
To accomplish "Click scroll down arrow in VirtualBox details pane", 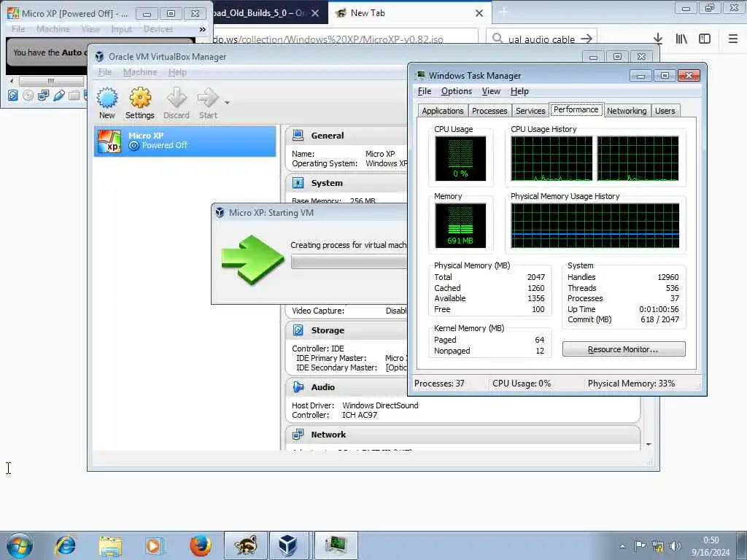I will (x=649, y=444).
